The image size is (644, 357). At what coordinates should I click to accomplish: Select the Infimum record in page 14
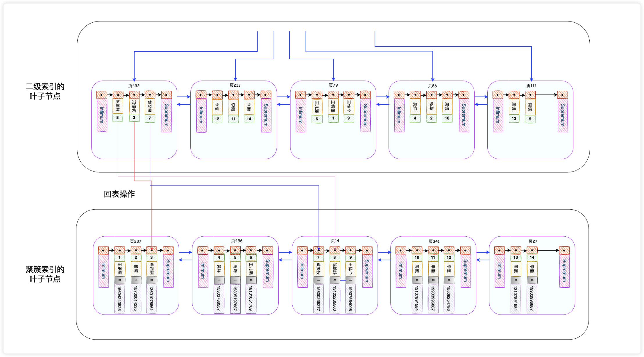pyautogui.click(x=303, y=271)
